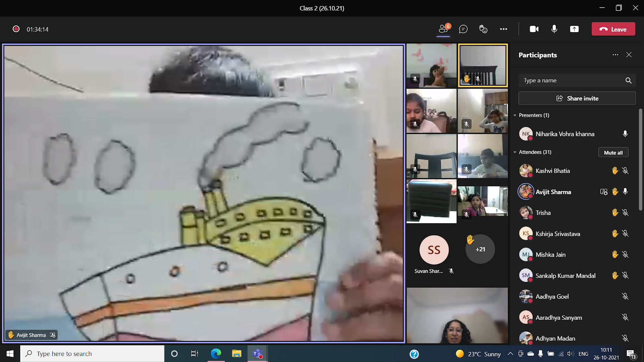The width and height of the screenshot is (644, 362).
Task: Open Participants panel more options ellipsis
Action: click(615, 55)
